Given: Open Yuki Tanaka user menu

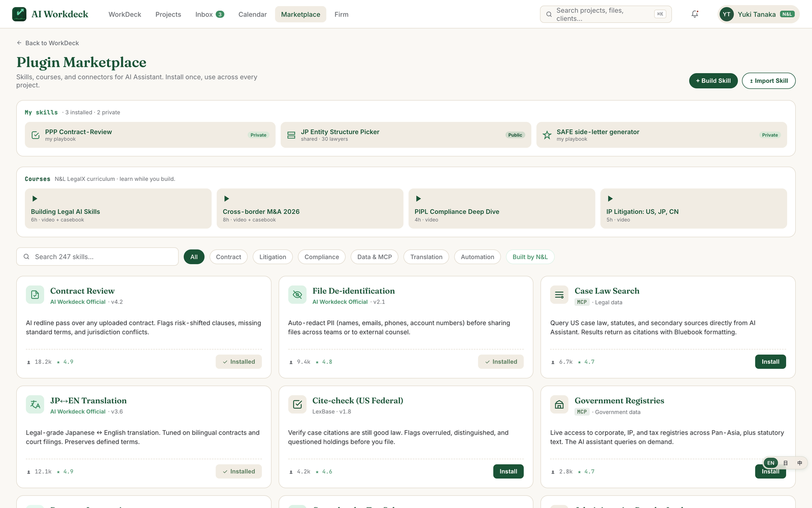Looking at the screenshot, I should click(759, 14).
